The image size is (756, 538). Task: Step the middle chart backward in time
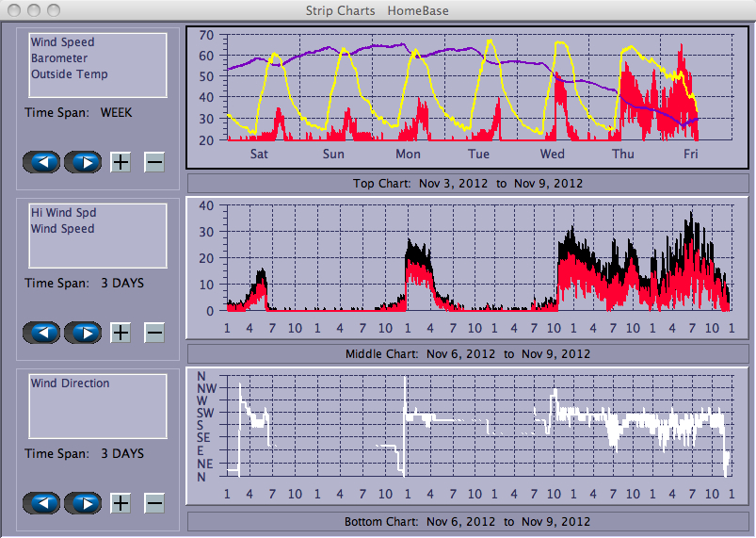pos(41,333)
